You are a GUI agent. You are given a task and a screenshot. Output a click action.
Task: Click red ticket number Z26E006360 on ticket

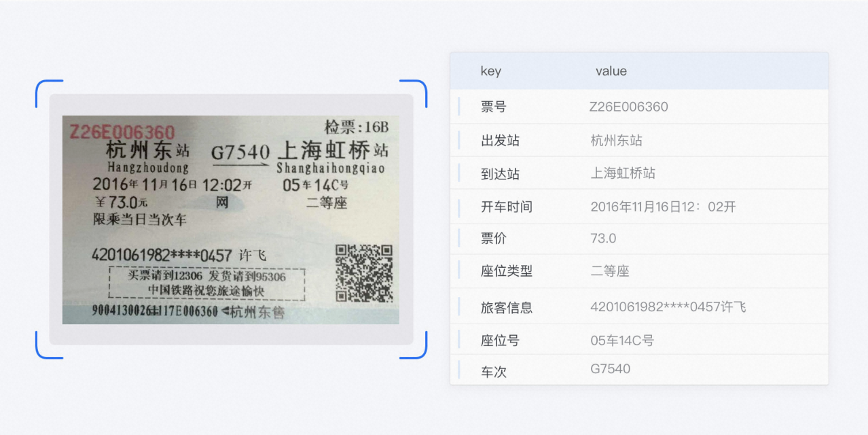coord(122,132)
